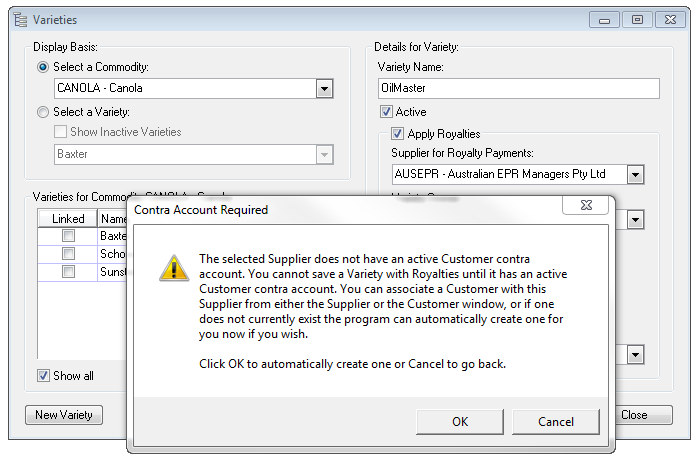Cancel the Contra Account Required dialog

[556, 421]
